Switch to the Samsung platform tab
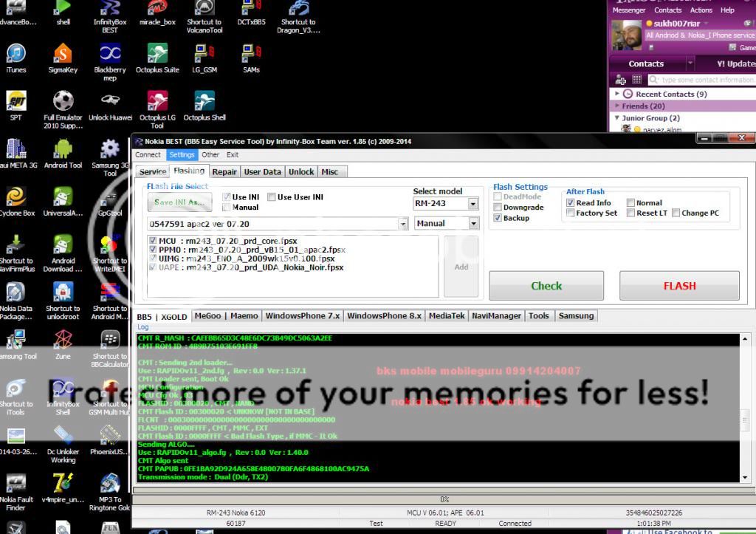Viewport: 756px width, 534px height. coord(576,316)
